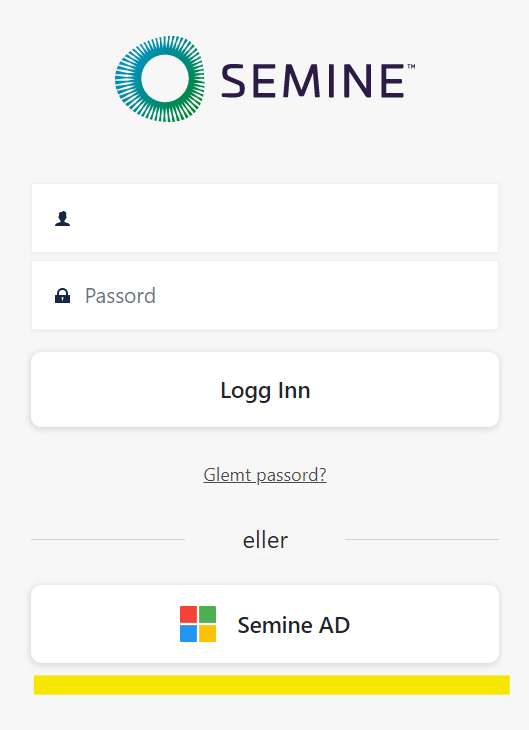
Task: Click the SEMINE wordmark text
Action: 312,81
